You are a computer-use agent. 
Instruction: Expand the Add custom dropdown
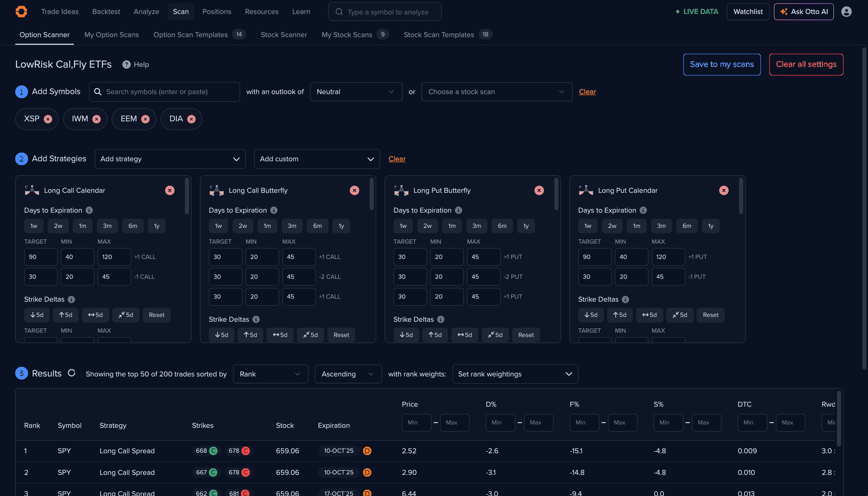[317, 159]
